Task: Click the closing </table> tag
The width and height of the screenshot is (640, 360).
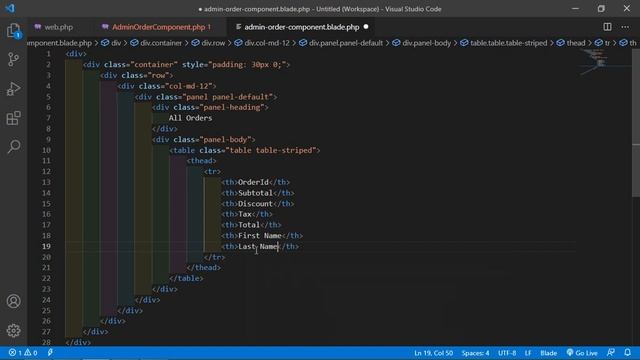Action: [x=186, y=278]
